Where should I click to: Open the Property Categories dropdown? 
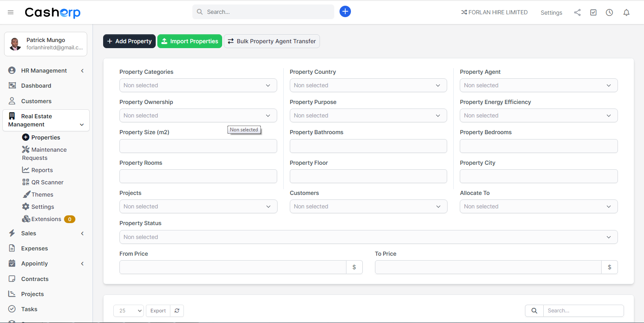198,85
